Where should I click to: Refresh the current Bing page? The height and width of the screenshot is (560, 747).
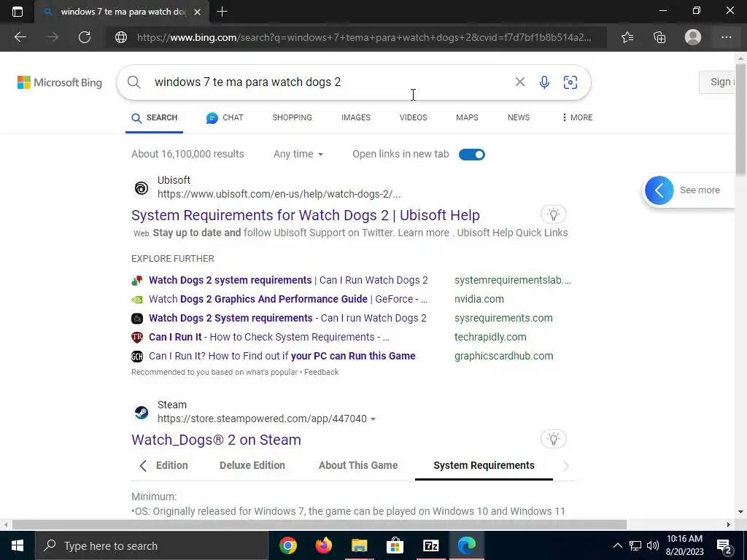[85, 37]
